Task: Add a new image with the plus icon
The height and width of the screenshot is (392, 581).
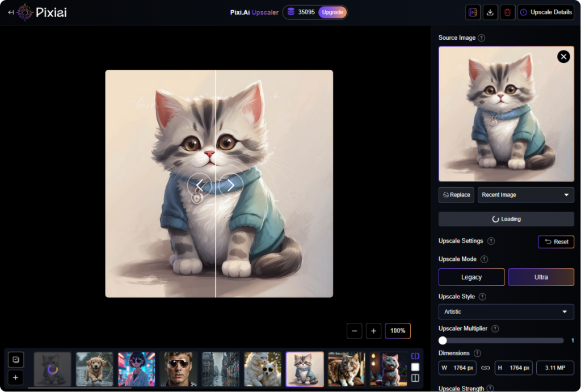Action: pyautogui.click(x=15, y=377)
